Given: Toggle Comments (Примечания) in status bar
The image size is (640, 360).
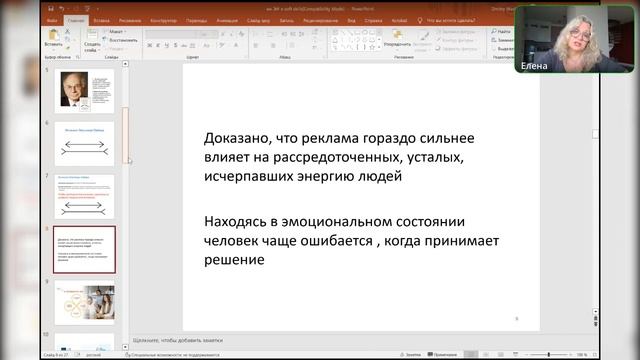Looking at the screenshot, I should click(x=442, y=355).
